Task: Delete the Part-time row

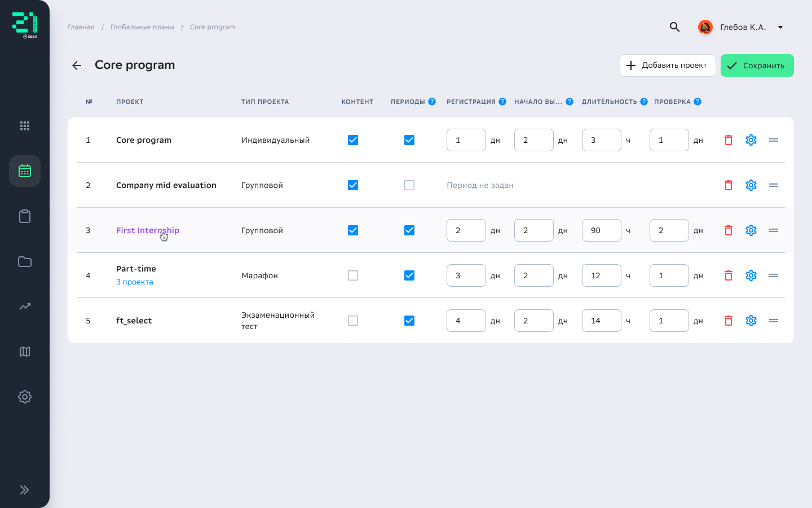Action: pyautogui.click(x=729, y=275)
